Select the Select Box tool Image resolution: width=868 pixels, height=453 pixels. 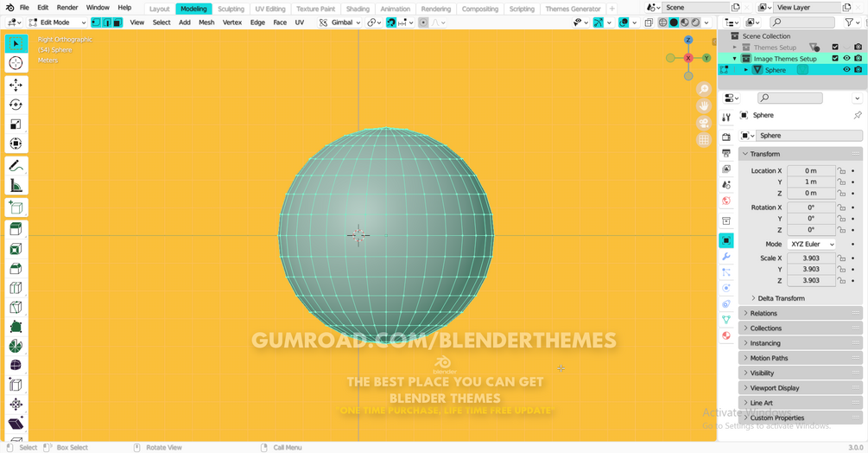[16, 43]
